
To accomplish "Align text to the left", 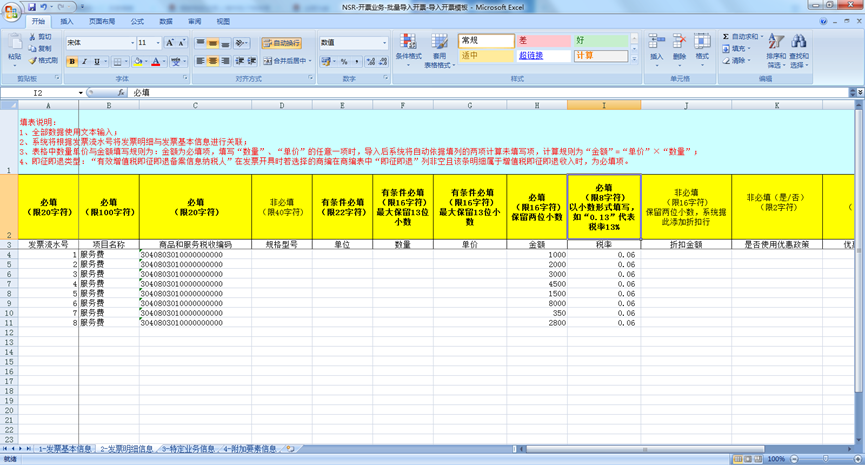I will tap(200, 61).
